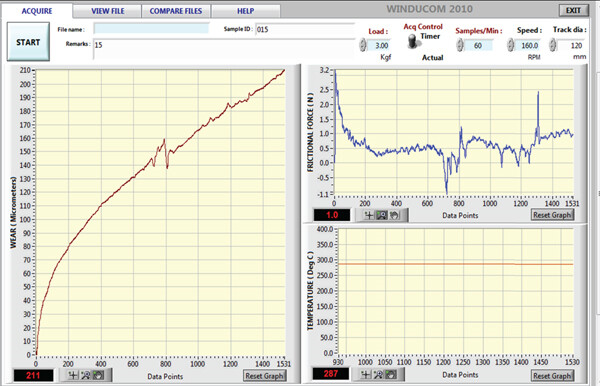Toggle the Acq Control Timer/Actual switch

point(412,41)
